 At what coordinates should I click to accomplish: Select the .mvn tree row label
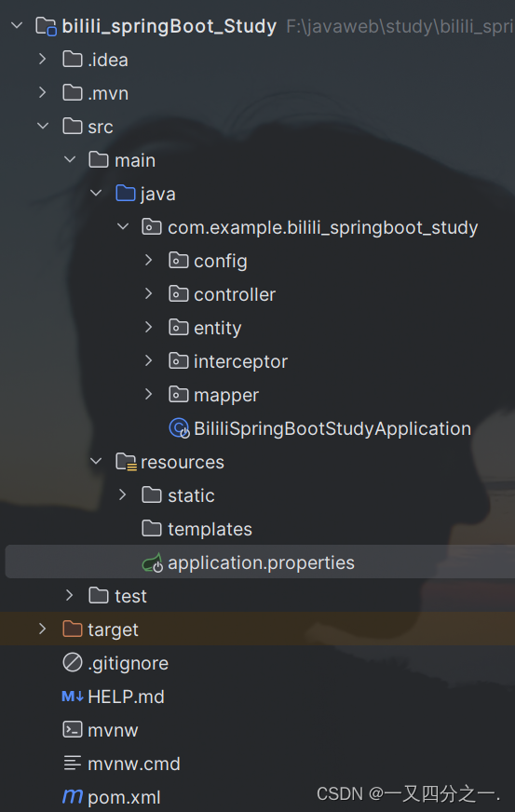[108, 94]
